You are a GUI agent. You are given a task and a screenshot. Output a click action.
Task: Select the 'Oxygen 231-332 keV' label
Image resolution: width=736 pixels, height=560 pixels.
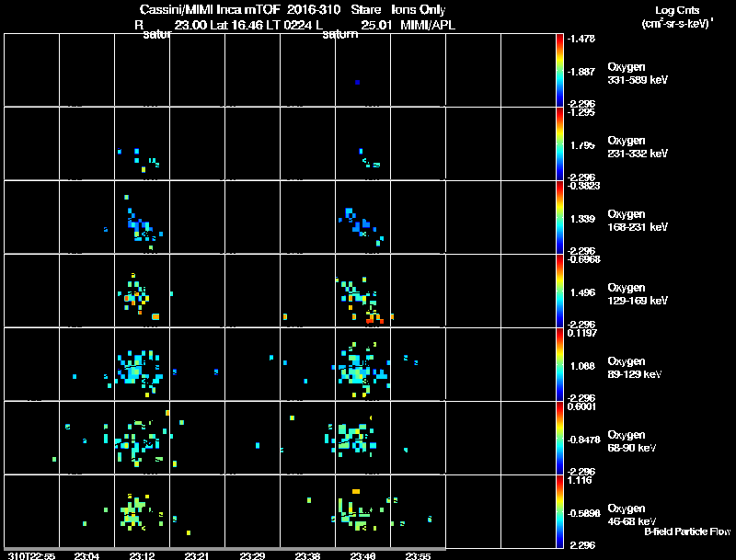pos(638,147)
